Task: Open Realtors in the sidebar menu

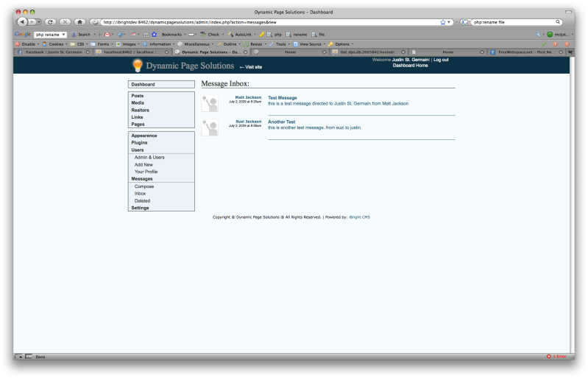Action: [141, 110]
